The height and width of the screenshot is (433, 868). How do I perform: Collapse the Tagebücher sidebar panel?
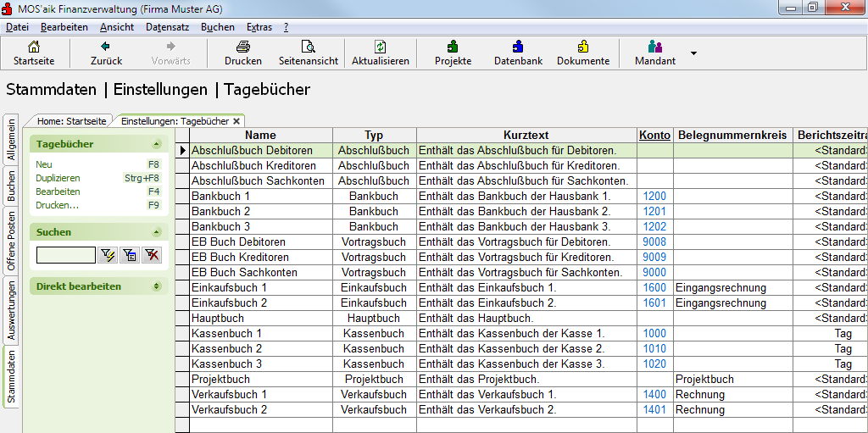coord(156,144)
